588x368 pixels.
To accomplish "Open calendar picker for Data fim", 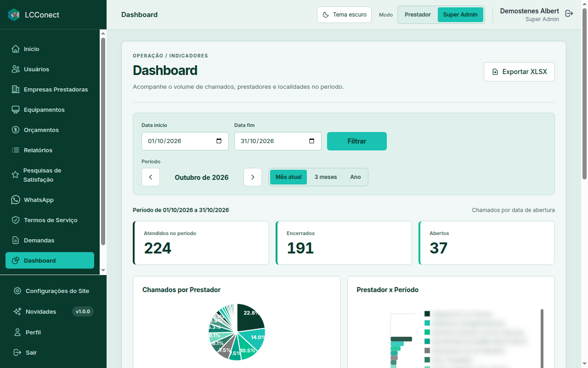I will (312, 141).
